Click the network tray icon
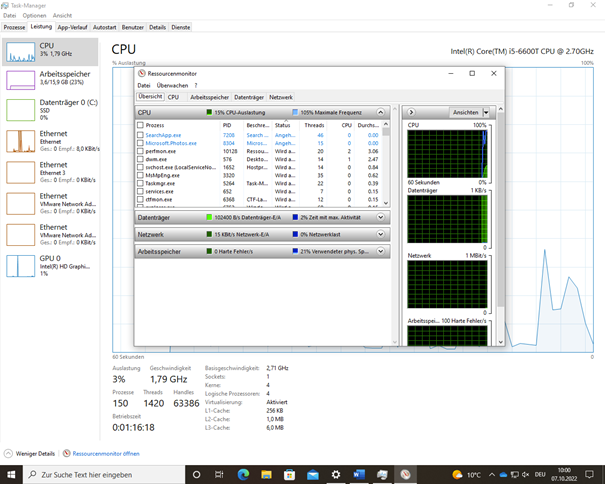The width and height of the screenshot is (605, 484). coord(515,474)
